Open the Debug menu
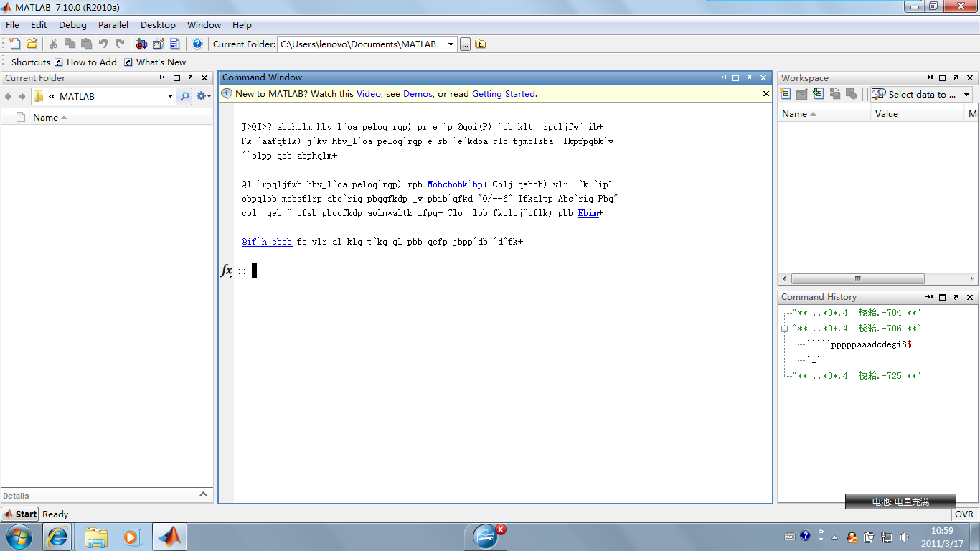 [72, 24]
